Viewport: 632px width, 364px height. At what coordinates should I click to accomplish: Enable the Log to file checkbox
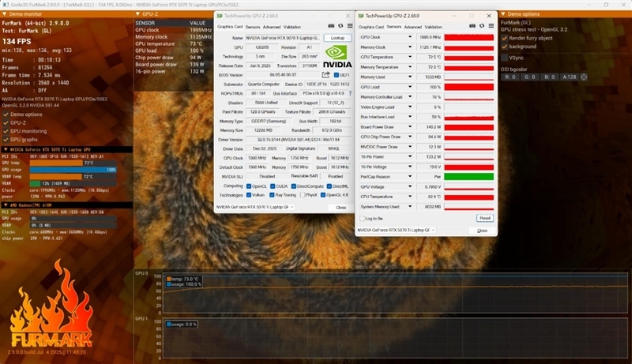pyautogui.click(x=362, y=219)
